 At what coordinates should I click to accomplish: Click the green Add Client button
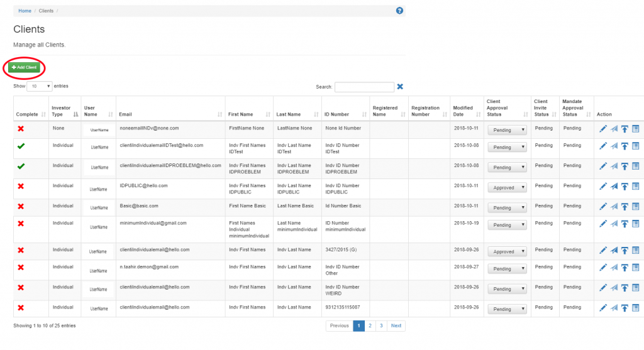(x=25, y=67)
